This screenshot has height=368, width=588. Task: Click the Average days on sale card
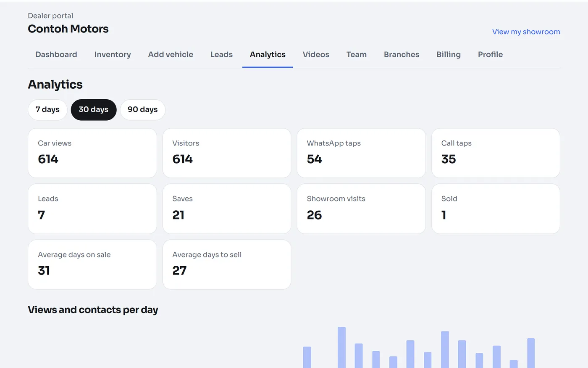coord(92,265)
